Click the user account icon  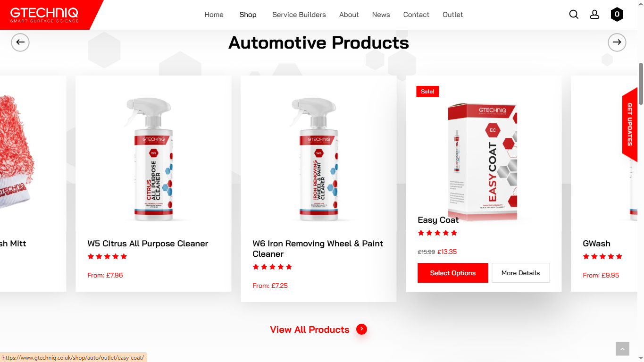coord(594,15)
